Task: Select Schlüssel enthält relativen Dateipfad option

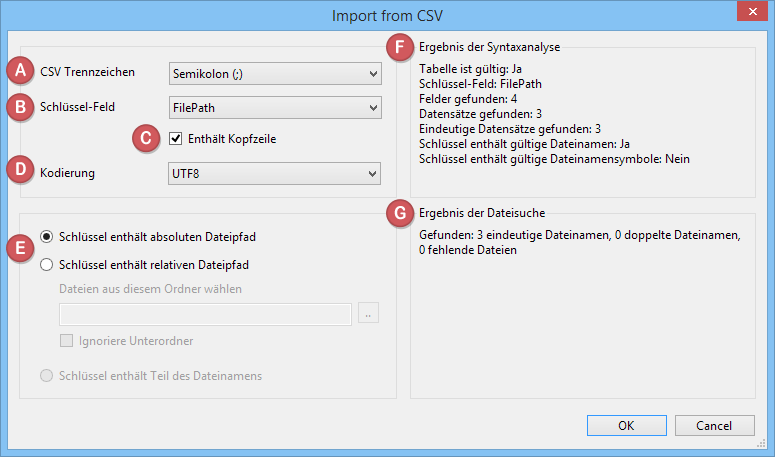Action: pos(47,265)
